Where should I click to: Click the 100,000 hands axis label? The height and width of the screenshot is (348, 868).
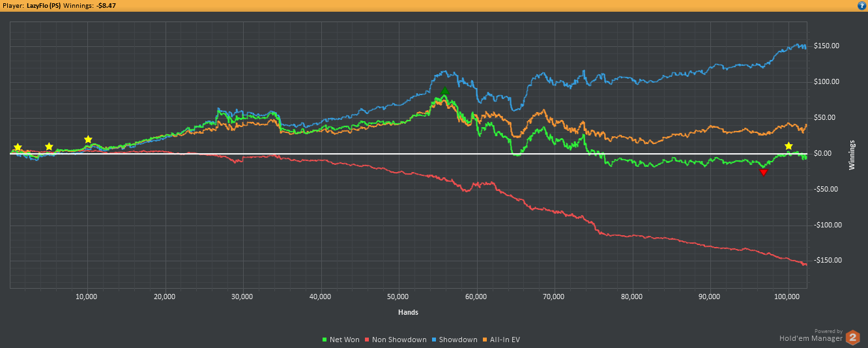tap(787, 297)
